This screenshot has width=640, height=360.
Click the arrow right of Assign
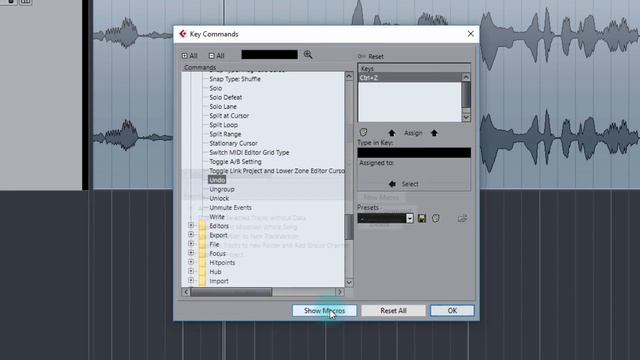tap(434, 133)
